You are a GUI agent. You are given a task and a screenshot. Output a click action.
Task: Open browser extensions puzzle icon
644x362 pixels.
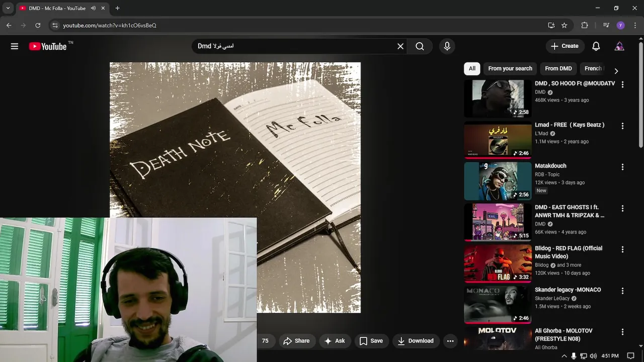(585, 25)
